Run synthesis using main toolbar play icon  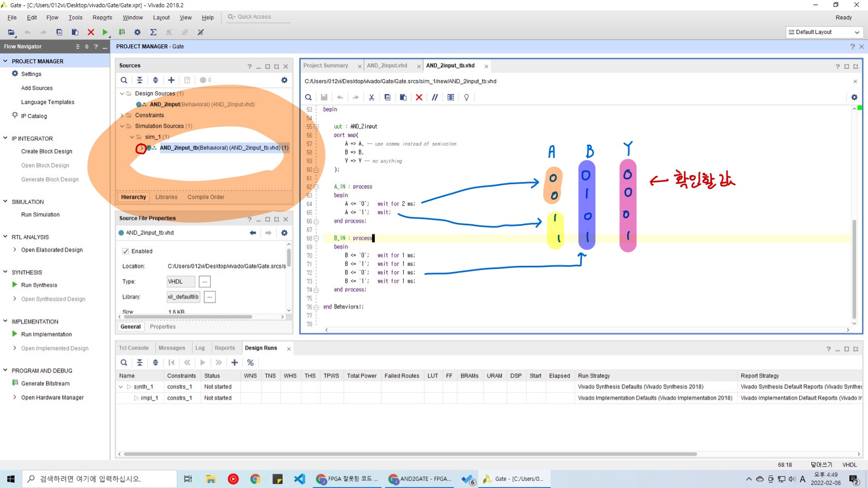[x=105, y=32]
